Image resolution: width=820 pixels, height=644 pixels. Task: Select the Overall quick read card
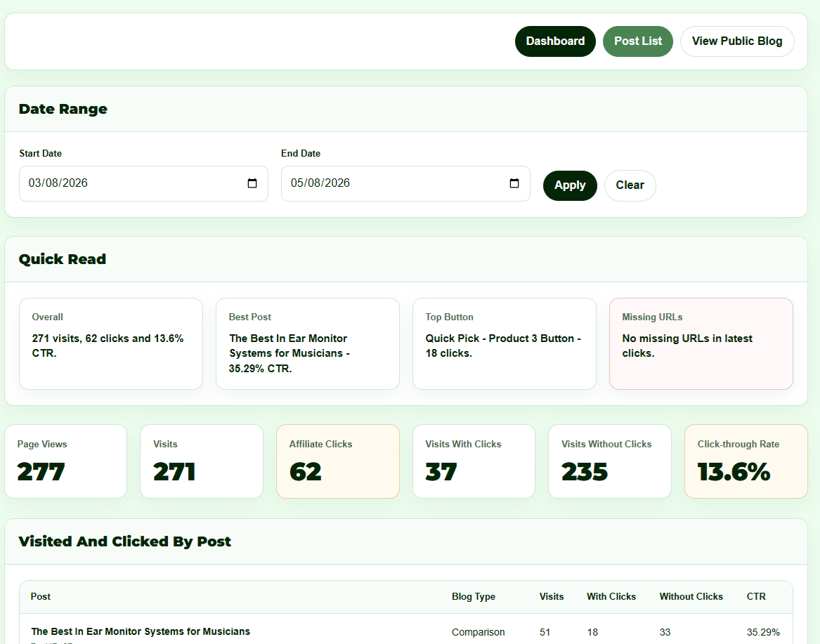[111, 343]
